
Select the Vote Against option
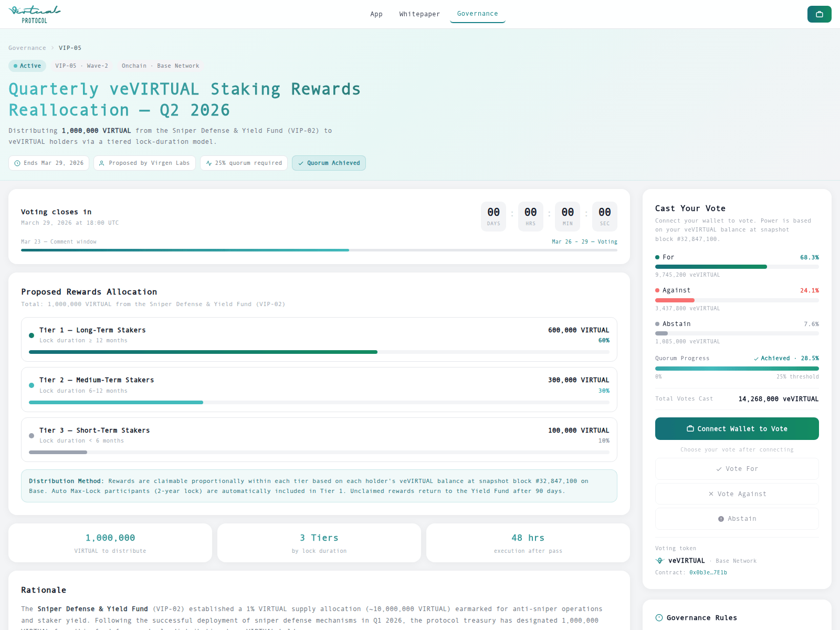coord(737,494)
